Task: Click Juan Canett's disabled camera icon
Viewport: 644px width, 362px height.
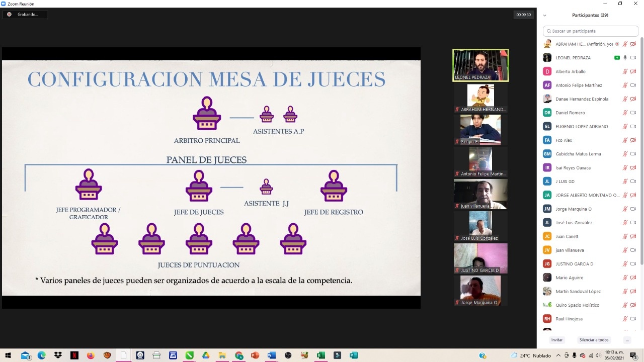Action: click(633, 236)
